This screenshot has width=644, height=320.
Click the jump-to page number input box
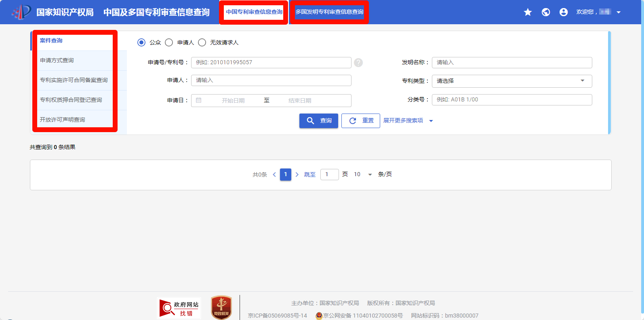[x=330, y=175]
